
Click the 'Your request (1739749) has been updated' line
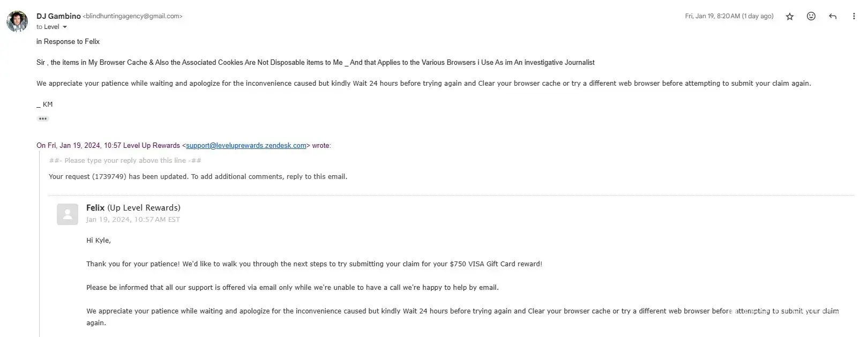198,177
